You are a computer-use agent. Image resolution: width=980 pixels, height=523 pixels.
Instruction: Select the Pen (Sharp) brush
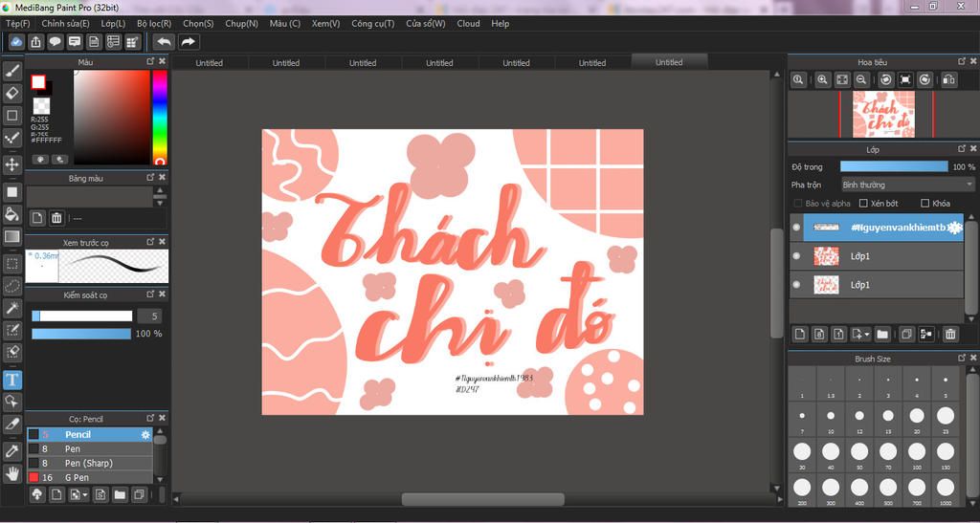click(89, 463)
